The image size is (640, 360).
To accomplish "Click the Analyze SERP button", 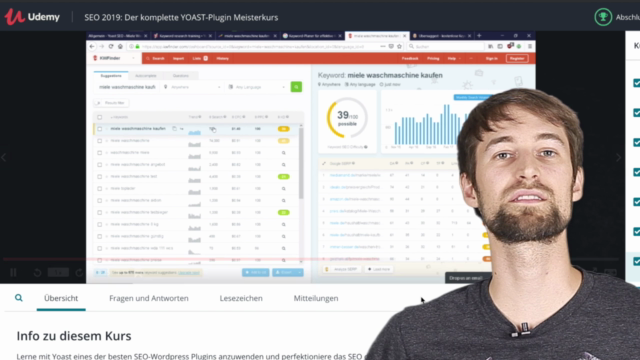I will [341, 269].
